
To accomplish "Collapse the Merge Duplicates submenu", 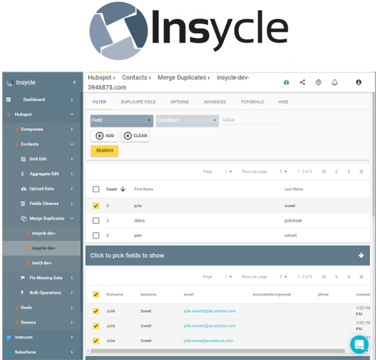I will [72, 219].
